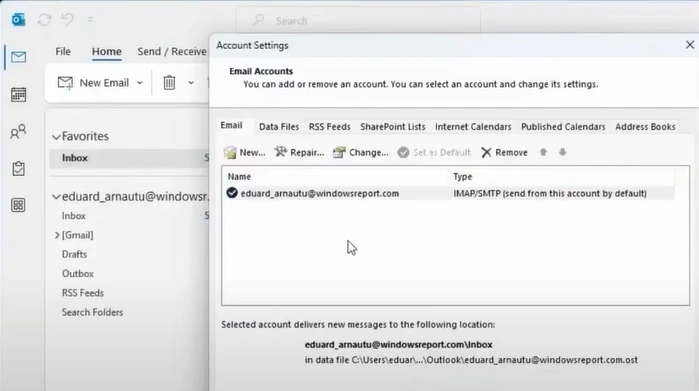The image size is (699, 391).
Task: Open the RSS Feeds folder
Action: point(83,293)
